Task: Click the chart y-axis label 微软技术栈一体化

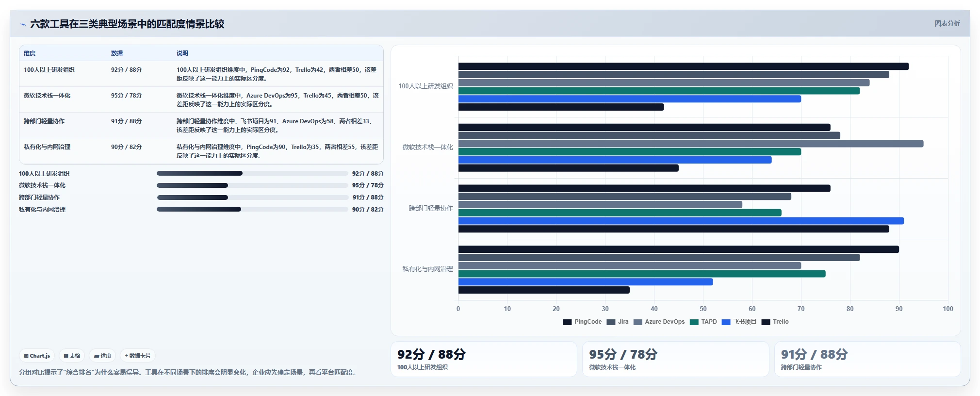Action: click(x=427, y=148)
